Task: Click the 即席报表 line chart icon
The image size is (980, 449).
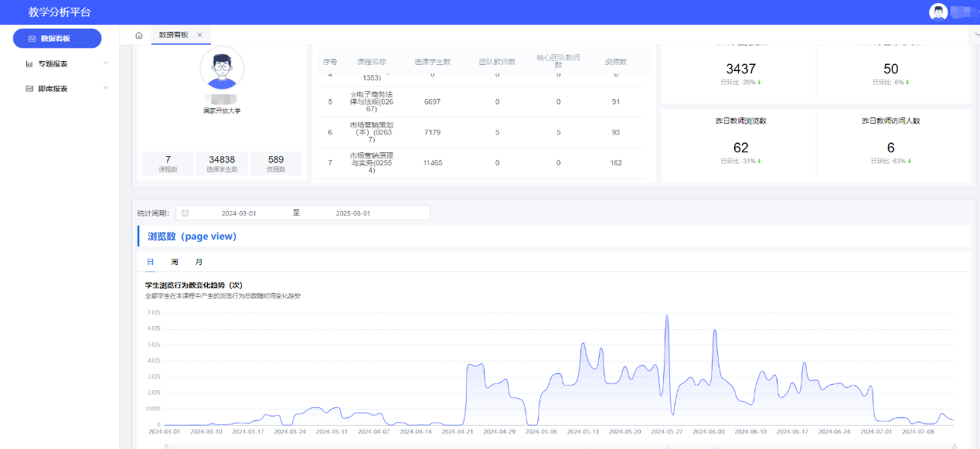Action: (29, 89)
